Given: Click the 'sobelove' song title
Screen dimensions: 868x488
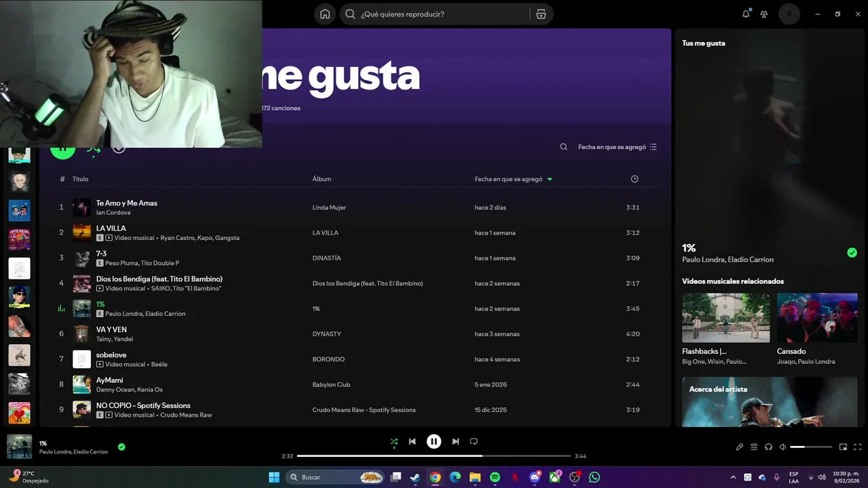Looking at the screenshot, I should (111, 354).
